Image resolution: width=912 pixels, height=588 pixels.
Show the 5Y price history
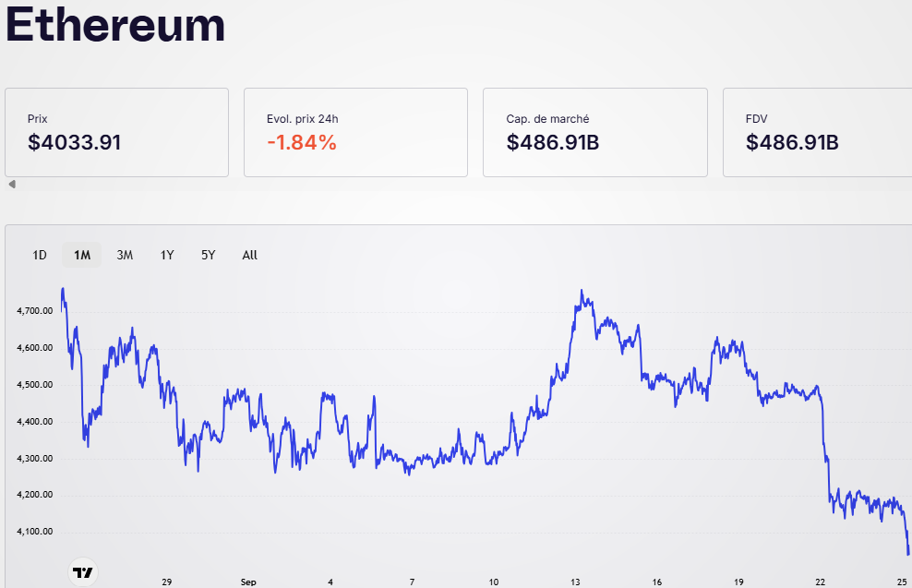[209, 255]
